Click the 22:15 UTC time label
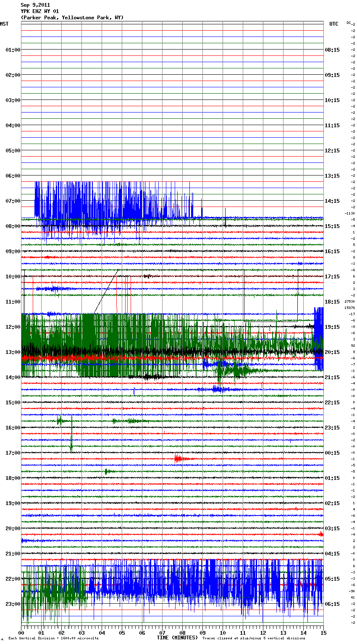The height and width of the screenshot is (644, 357). (x=332, y=403)
